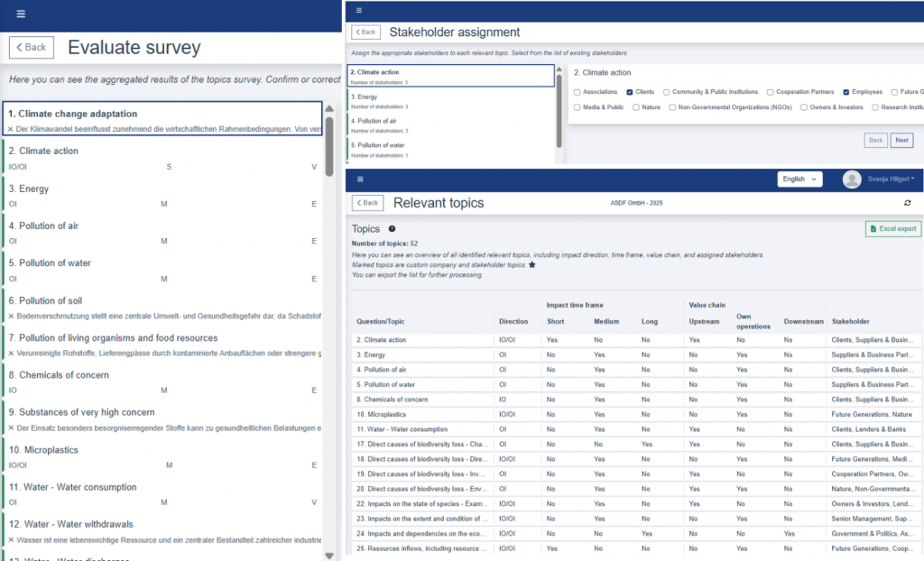Click the refresh icon in Relevant topics
Image resolution: width=924 pixels, height=561 pixels.
click(x=907, y=204)
